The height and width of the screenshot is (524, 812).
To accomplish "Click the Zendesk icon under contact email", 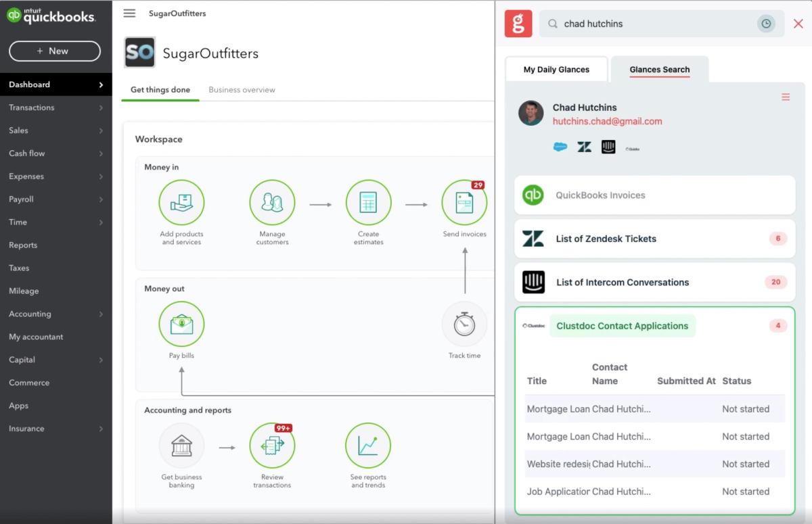I will point(584,147).
